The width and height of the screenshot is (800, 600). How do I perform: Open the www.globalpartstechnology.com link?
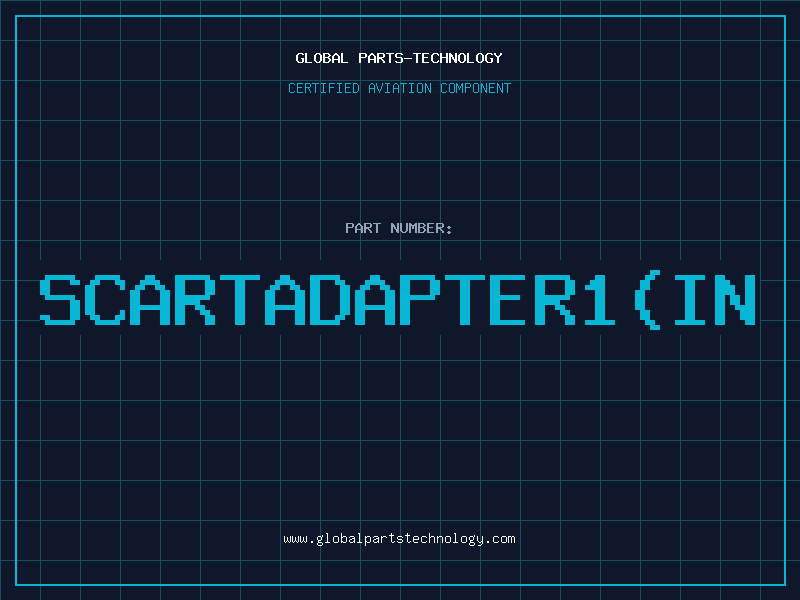pyautogui.click(x=399, y=539)
